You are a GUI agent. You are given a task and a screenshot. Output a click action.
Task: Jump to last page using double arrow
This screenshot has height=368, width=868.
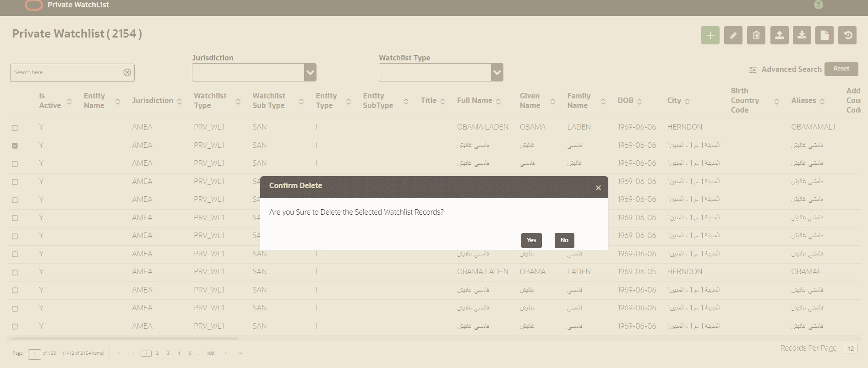(x=240, y=353)
